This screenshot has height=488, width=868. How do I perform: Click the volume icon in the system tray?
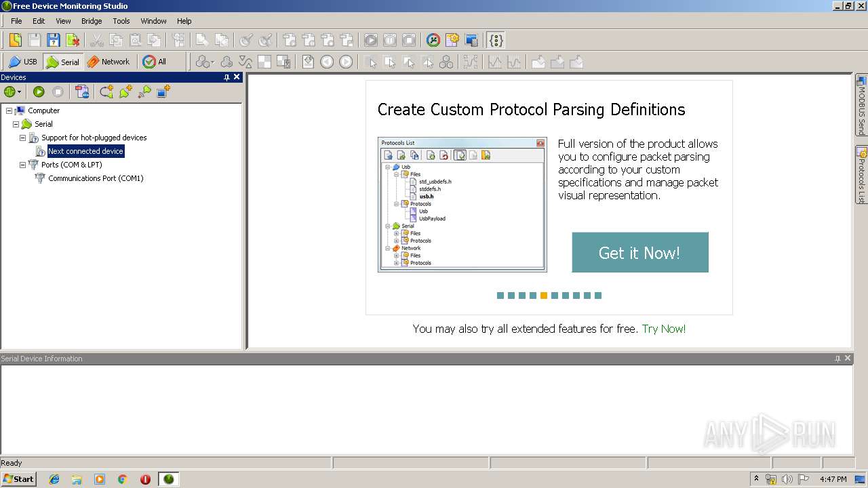(x=787, y=479)
